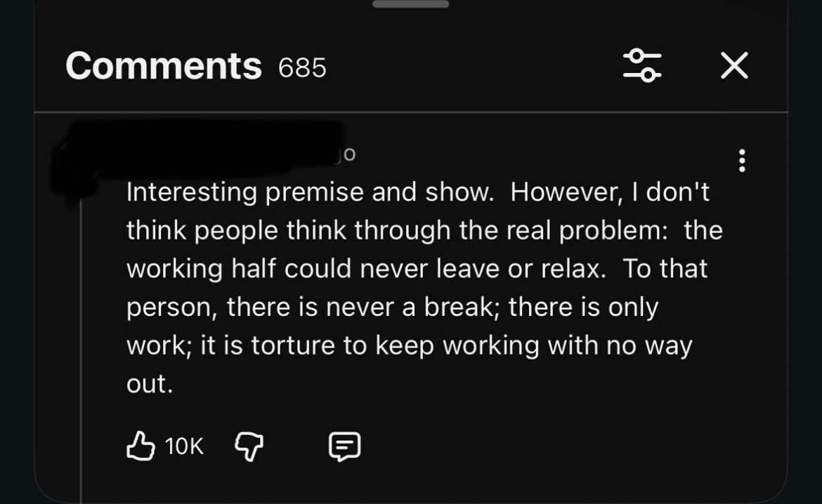Click the Comments heading
The image size is (822, 504).
coord(164,66)
